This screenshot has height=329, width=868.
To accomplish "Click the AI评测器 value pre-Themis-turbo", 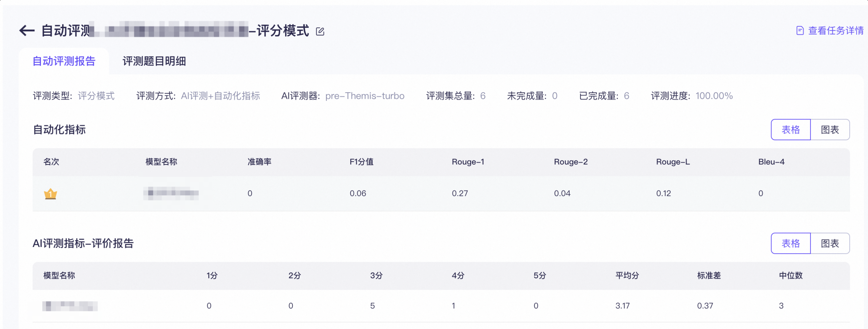I will pos(364,96).
